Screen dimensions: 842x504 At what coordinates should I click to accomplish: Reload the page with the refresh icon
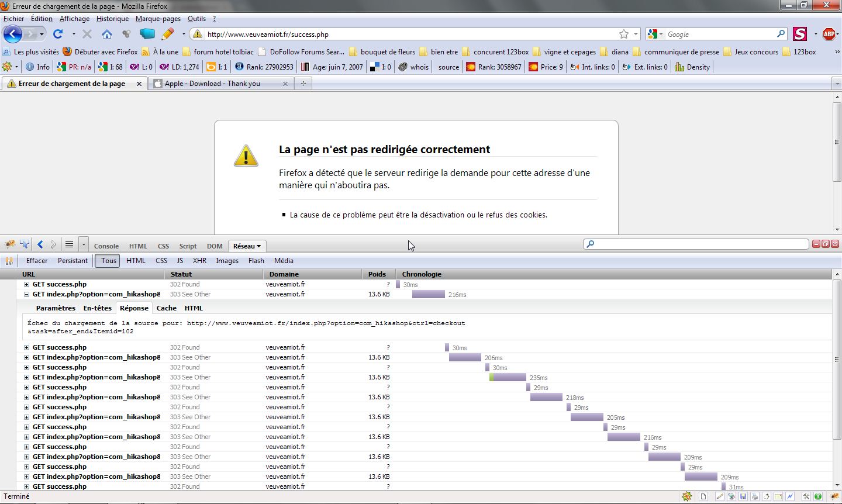pos(58,34)
